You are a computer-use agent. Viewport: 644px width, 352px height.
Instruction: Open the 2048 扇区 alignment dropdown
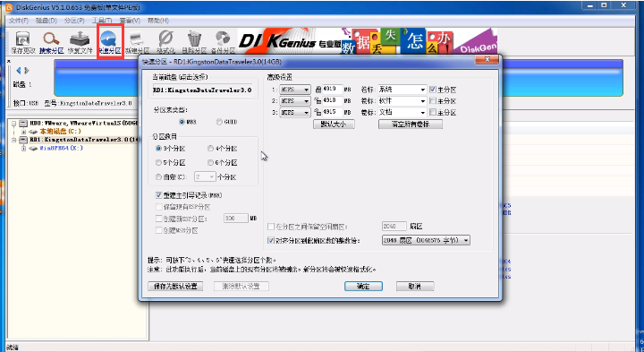click(426, 240)
